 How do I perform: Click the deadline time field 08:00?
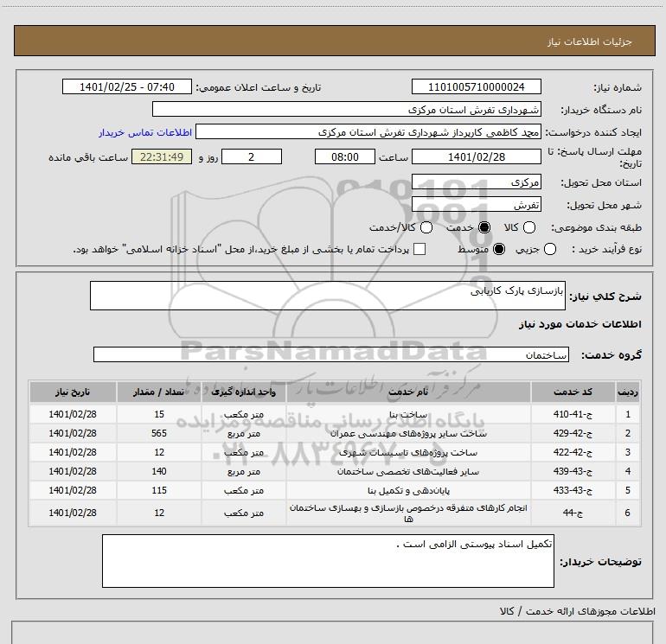pos(345,156)
